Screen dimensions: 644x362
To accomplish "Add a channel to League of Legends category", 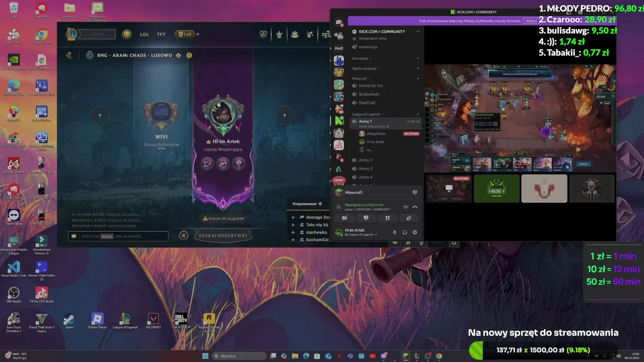I will point(418,114).
